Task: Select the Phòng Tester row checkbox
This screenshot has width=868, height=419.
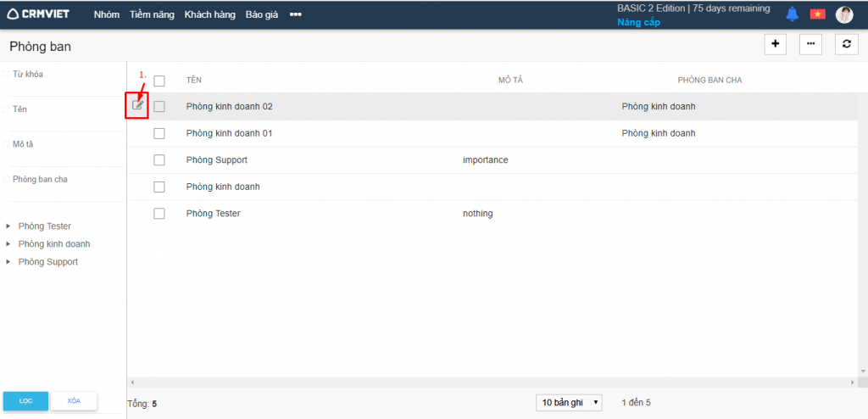Action: pos(159,214)
